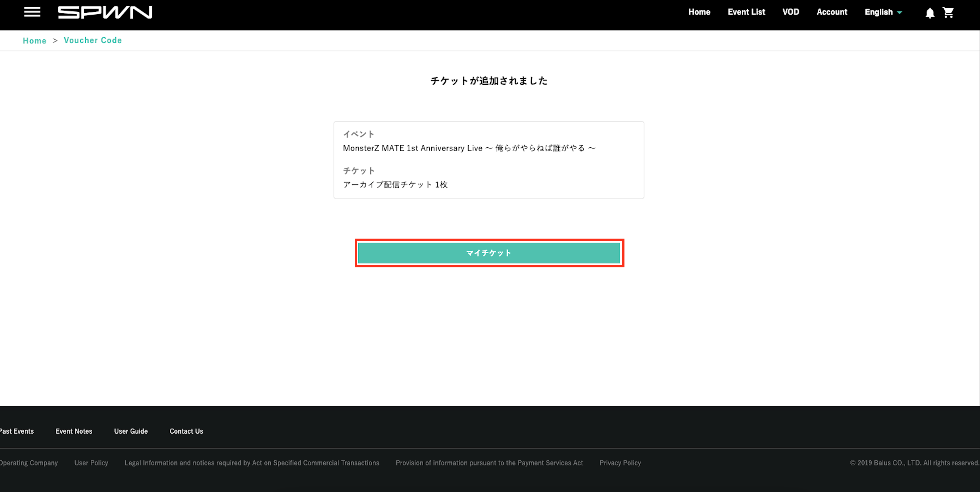Open the hamburger menu icon
The width and height of the screenshot is (980, 492).
(32, 12)
